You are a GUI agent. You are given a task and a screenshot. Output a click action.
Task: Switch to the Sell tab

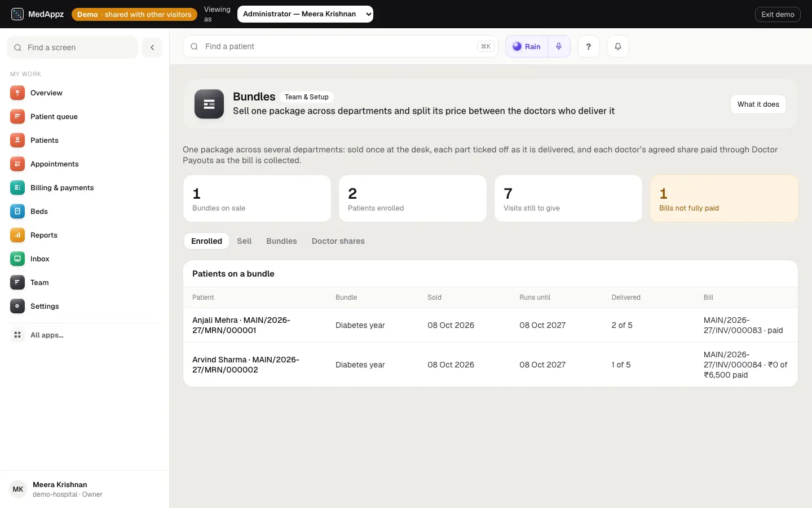pyautogui.click(x=244, y=241)
